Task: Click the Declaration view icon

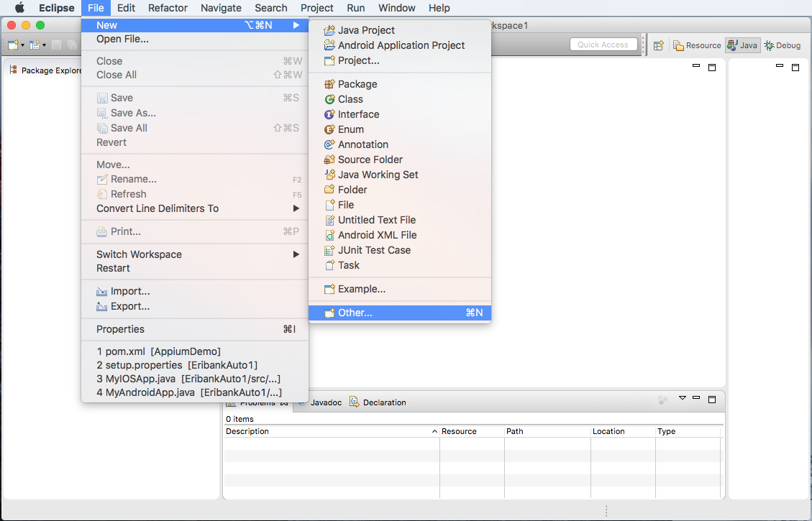Action: 354,402
